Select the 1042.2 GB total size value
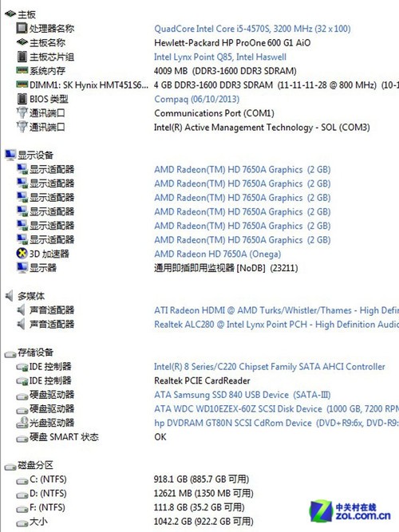 (203, 521)
